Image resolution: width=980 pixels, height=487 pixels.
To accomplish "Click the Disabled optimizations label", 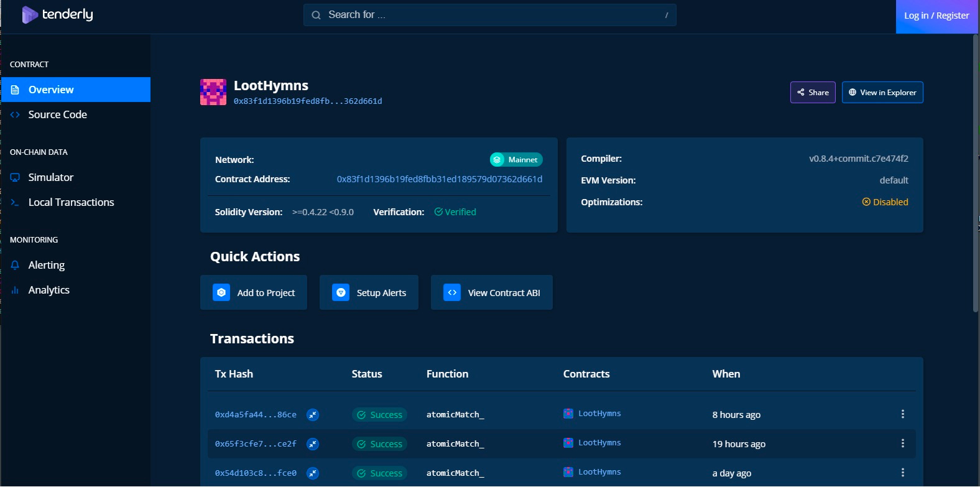I will 885,202.
